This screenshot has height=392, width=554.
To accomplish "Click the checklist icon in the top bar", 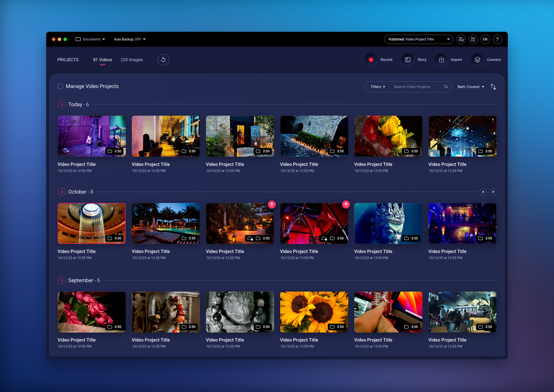I will coord(461,39).
